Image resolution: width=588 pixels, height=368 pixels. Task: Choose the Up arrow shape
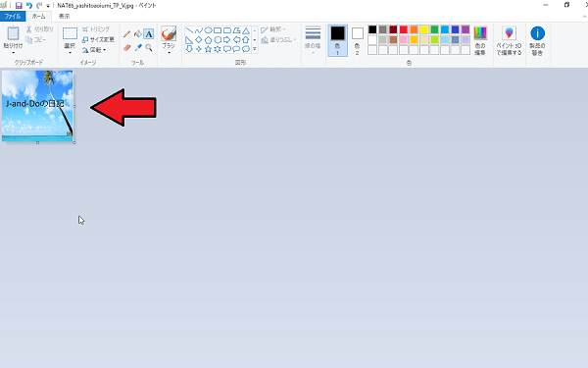click(246, 40)
